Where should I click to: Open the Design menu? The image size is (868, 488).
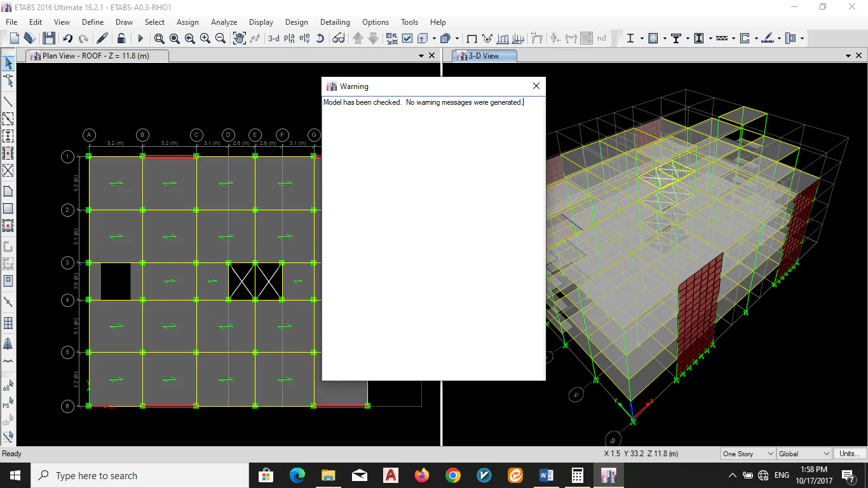click(296, 22)
